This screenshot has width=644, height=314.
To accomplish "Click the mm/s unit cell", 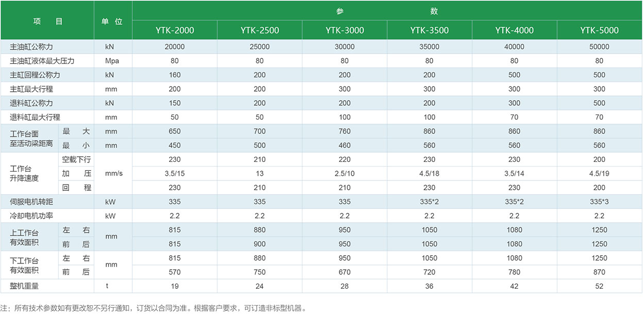I will [x=113, y=174].
